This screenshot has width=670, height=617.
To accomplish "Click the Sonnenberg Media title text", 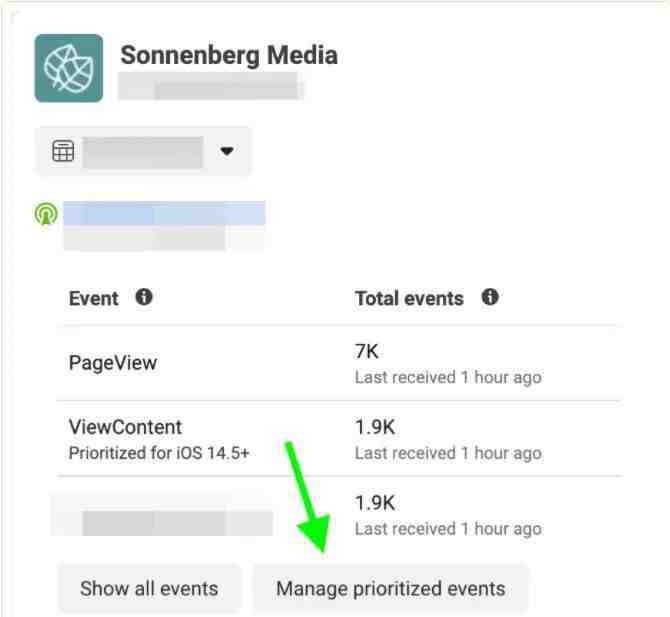I will (x=229, y=56).
